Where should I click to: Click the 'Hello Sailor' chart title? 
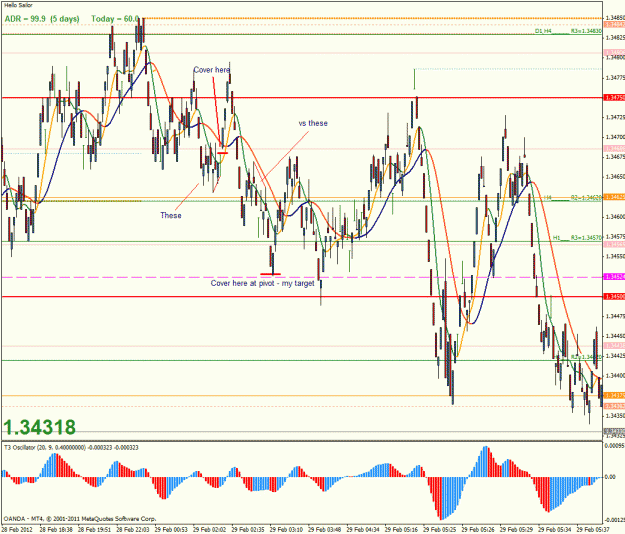pos(18,5)
